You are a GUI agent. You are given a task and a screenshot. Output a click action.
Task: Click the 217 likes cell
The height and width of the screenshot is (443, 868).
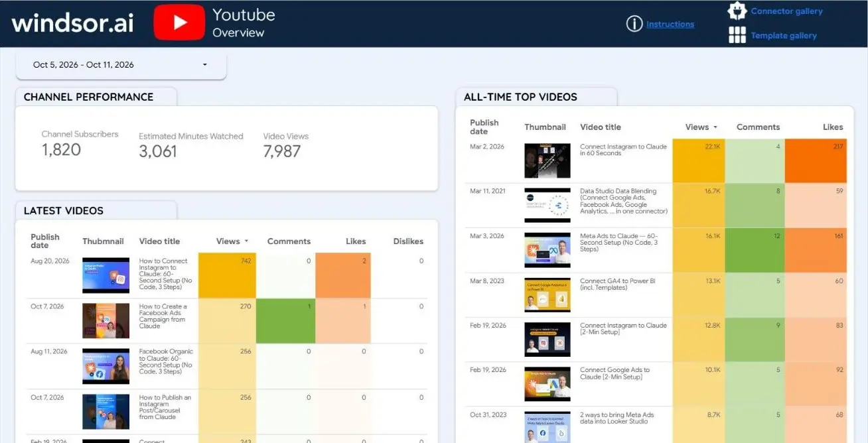(x=816, y=160)
